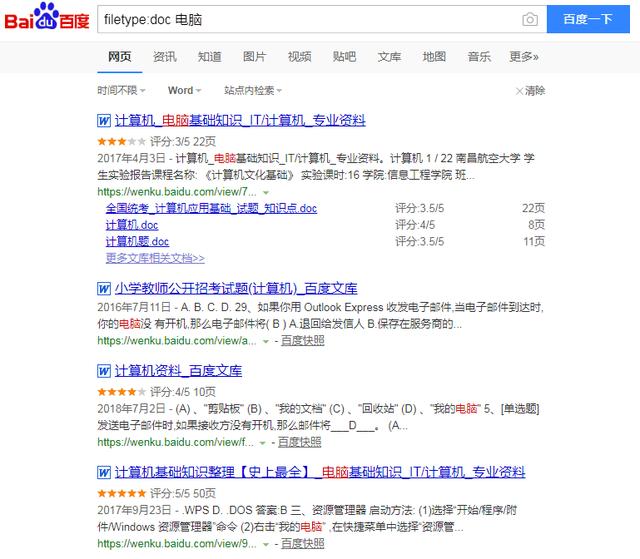The width and height of the screenshot is (640, 559).
Task: Open result 计算机基础知识整理【史上最全】
Action: 320,472
